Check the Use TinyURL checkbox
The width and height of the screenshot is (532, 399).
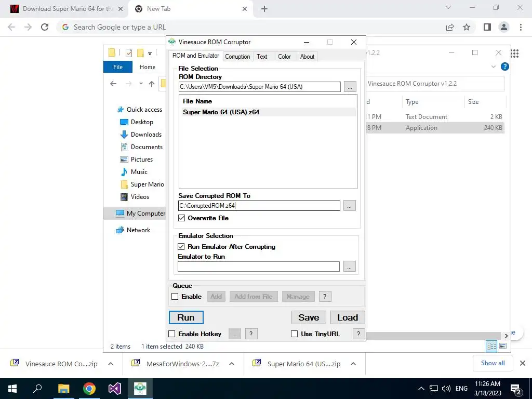click(294, 334)
